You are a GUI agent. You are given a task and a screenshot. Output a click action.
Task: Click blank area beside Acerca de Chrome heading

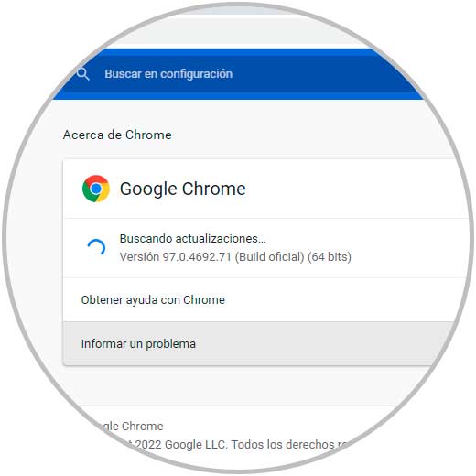click(x=305, y=135)
